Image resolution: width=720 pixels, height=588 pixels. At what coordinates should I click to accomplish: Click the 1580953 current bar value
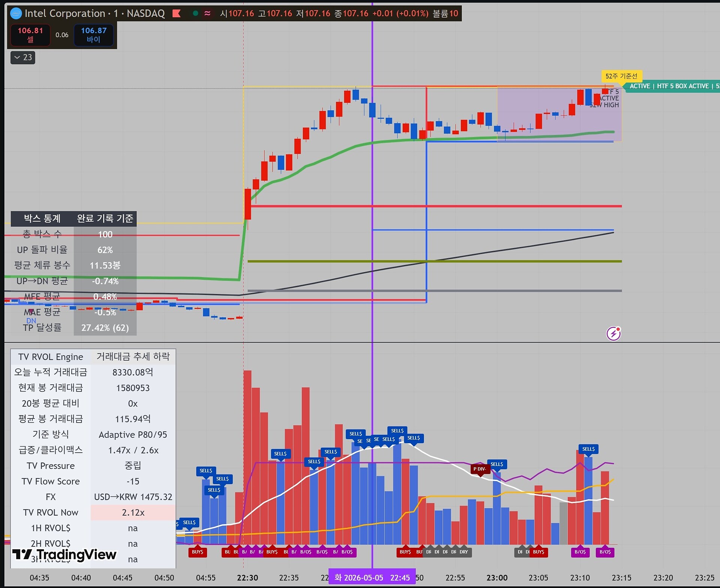point(133,388)
